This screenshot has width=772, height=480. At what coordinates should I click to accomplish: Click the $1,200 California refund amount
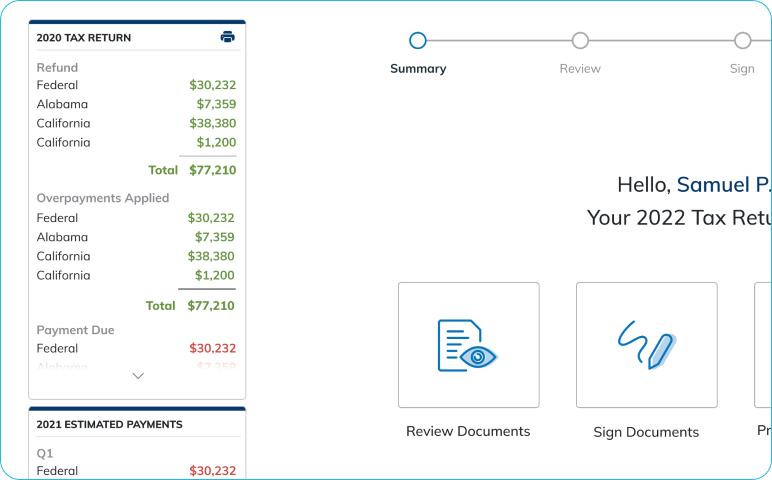pos(217,142)
